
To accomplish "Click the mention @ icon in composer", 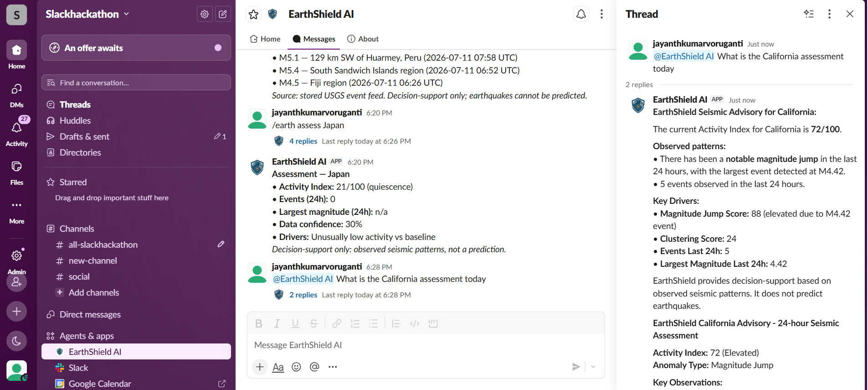I will coord(314,367).
